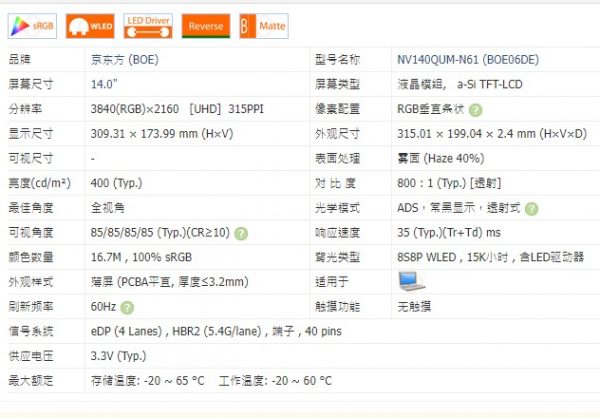Click the LED Driver badge
Image resolution: width=600 pixels, height=418 pixels.
click(x=148, y=26)
